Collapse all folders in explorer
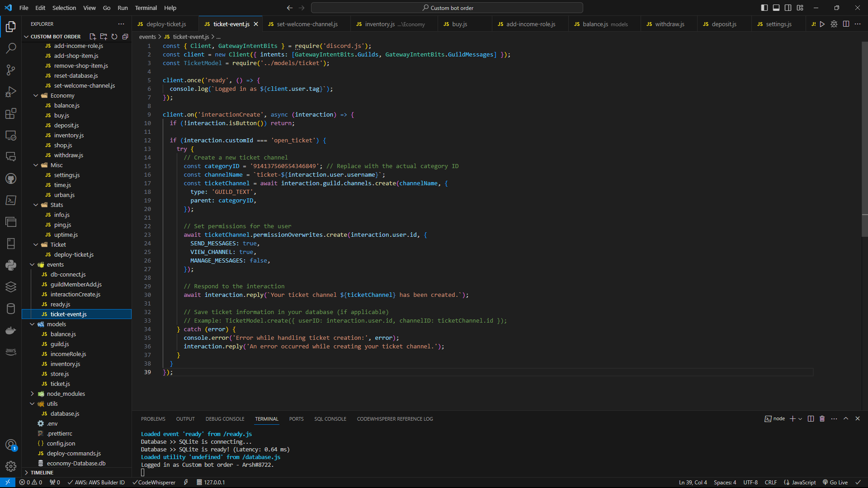Viewport: 868px width, 488px height. coord(125,37)
